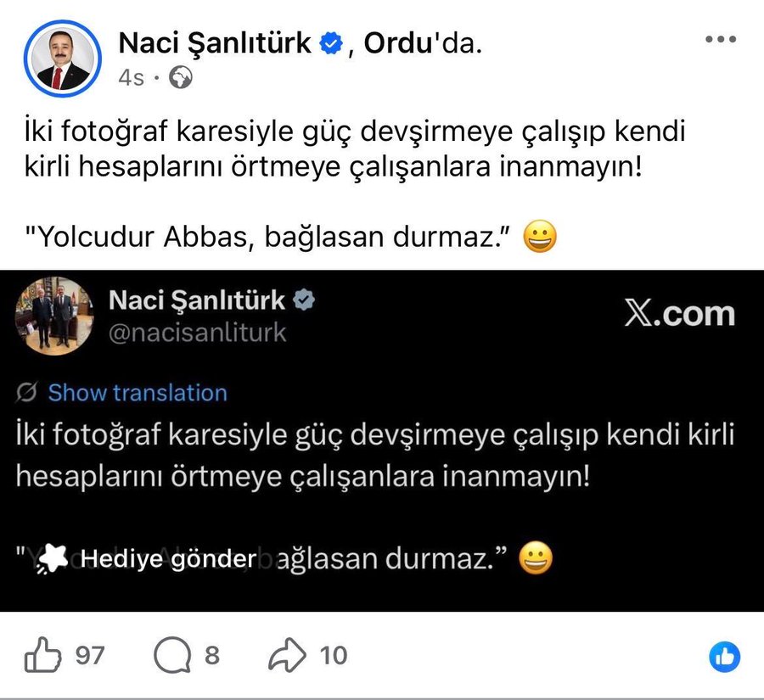764x700 pixels.
Task: Open Naci Şanlıtürk's Facebook profile picture
Action: (x=63, y=59)
